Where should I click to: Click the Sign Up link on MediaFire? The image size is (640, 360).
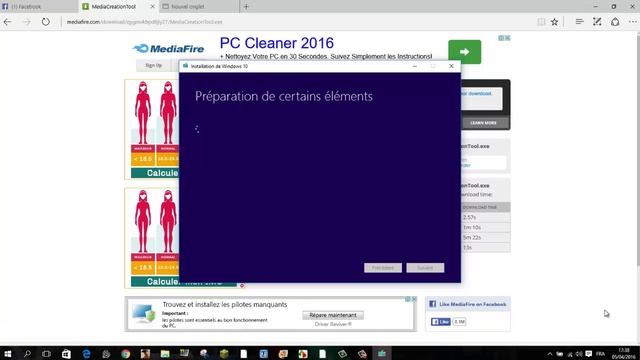click(x=153, y=65)
